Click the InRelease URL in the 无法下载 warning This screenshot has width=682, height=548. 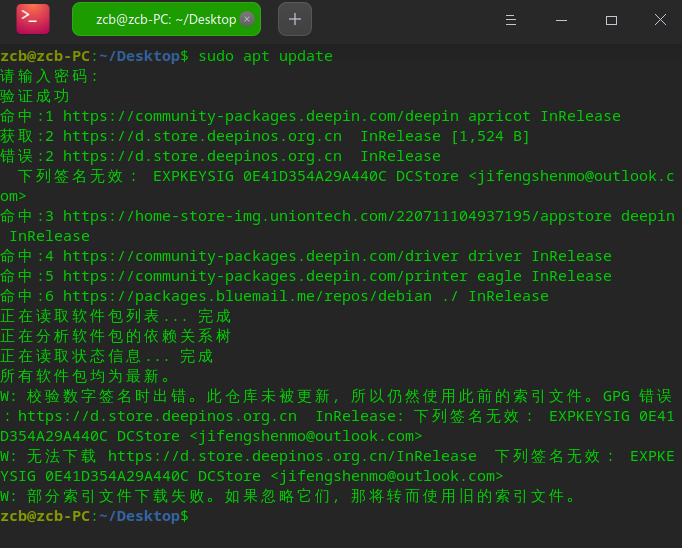tap(292, 456)
